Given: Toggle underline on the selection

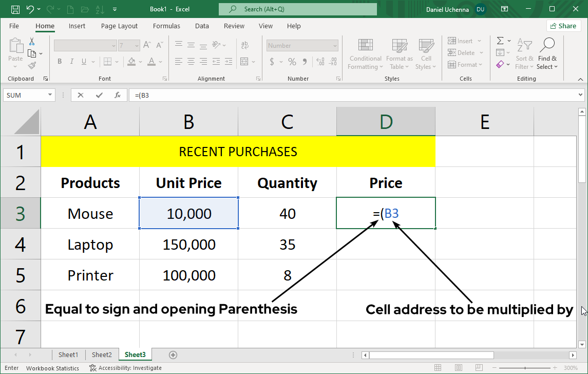Looking at the screenshot, I should coord(83,61).
